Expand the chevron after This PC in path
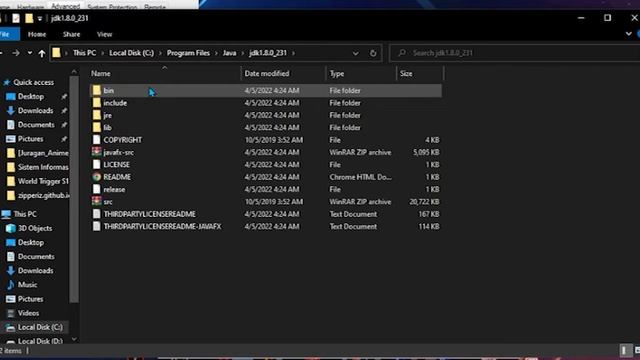The image size is (640, 360). [x=103, y=53]
